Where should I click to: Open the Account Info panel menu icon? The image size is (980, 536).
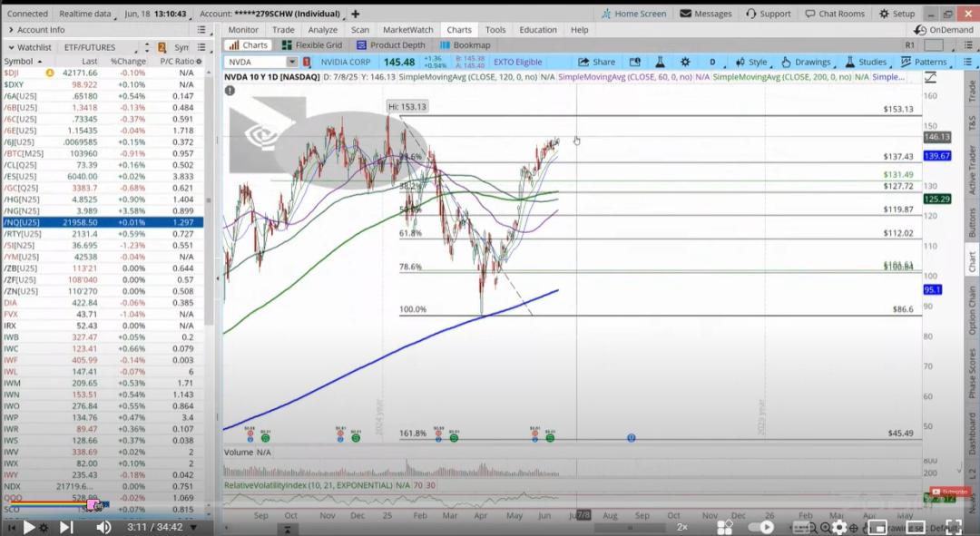(x=201, y=29)
